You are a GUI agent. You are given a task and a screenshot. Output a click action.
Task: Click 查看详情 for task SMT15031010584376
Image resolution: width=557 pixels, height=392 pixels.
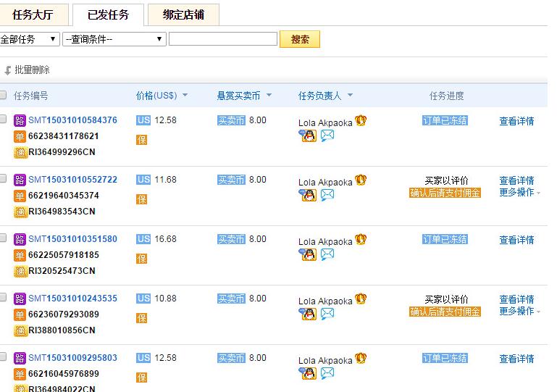coord(516,121)
